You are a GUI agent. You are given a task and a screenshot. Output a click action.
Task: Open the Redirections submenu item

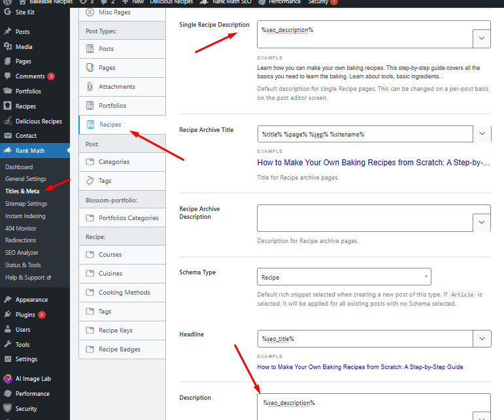pyautogui.click(x=21, y=240)
